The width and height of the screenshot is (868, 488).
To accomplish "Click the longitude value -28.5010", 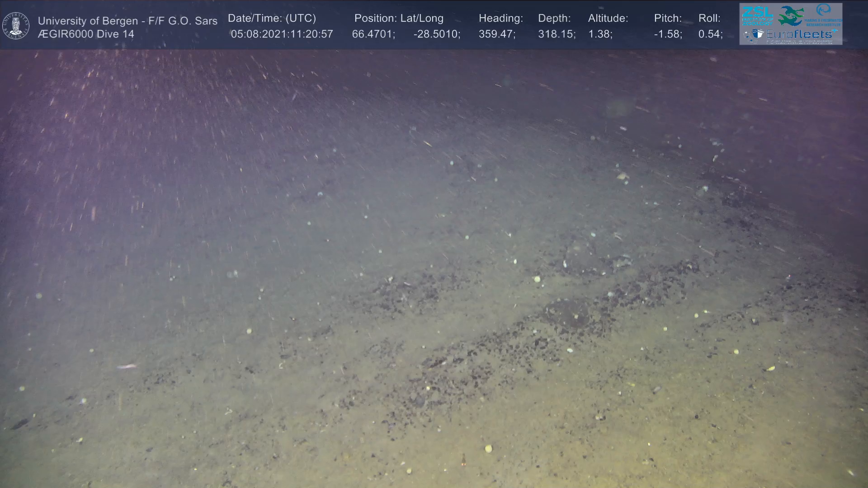I will click(x=436, y=34).
